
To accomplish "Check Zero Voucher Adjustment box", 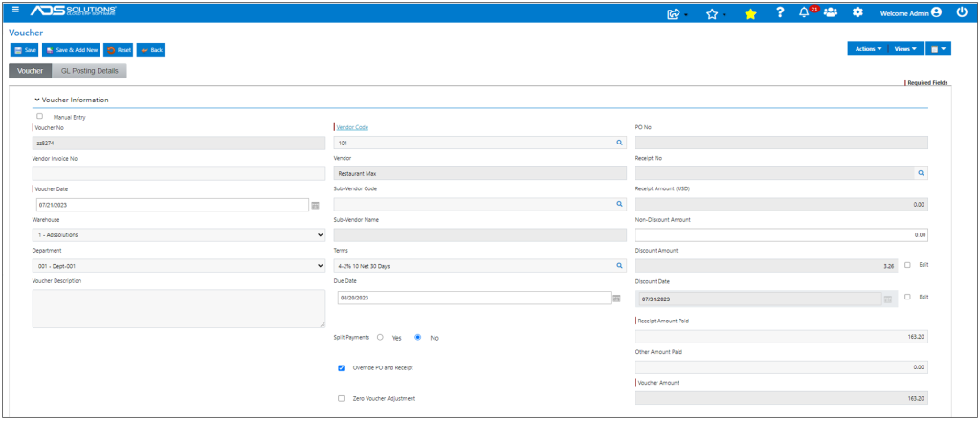I will coord(342,398).
